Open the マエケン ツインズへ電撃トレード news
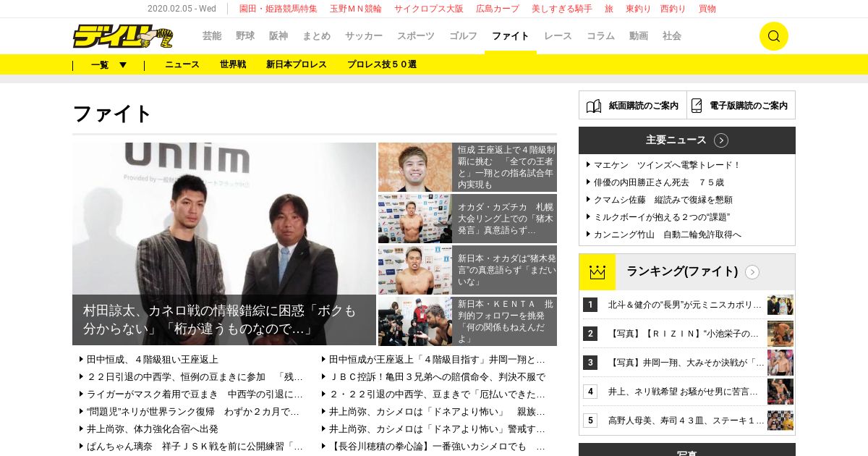The image size is (868, 456). (667, 165)
